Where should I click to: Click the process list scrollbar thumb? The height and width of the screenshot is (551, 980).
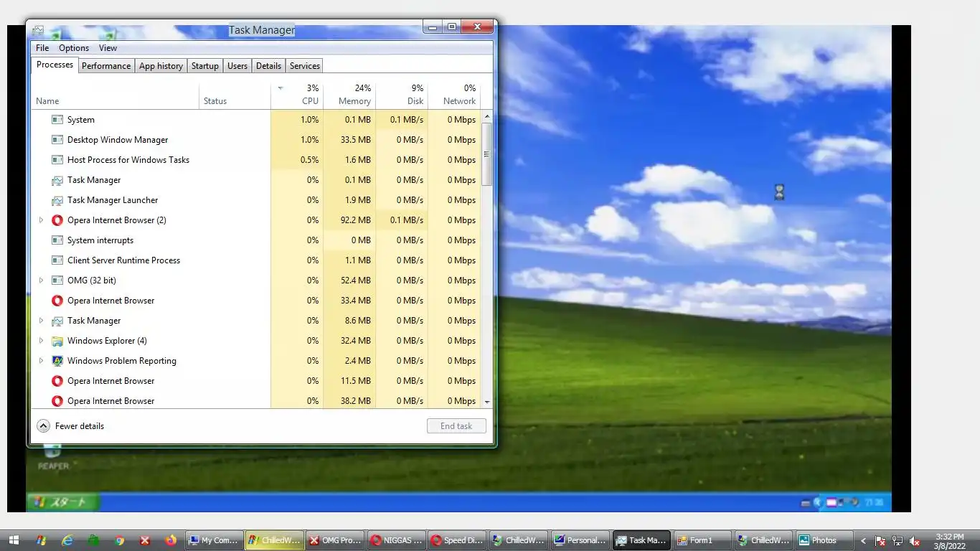click(487, 154)
